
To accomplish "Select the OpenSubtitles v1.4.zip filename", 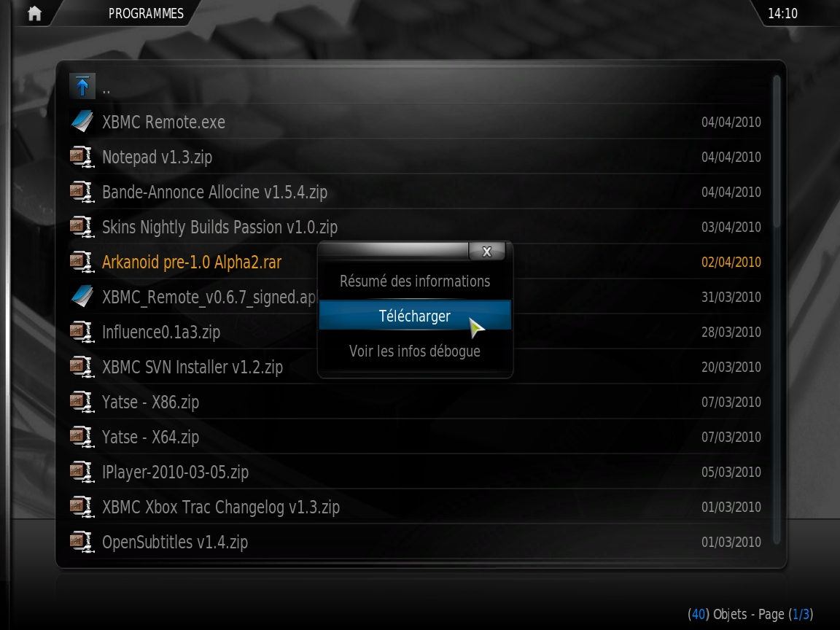I will pyautogui.click(x=175, y=542).
